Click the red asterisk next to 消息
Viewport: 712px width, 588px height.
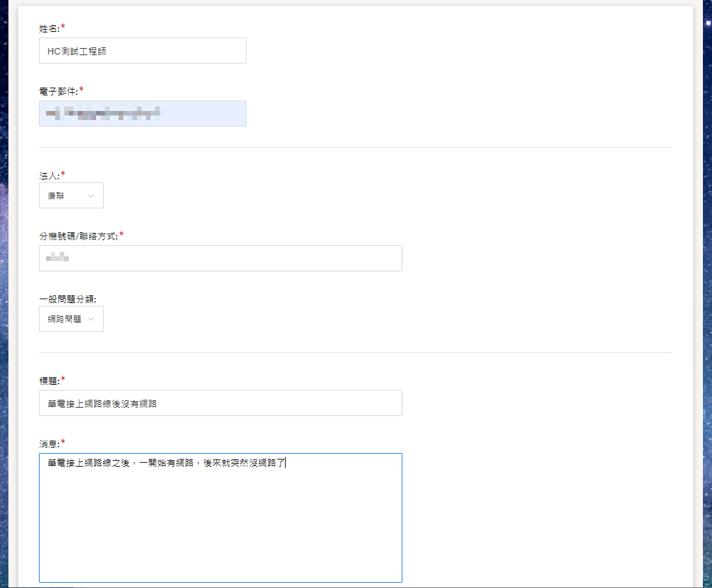point(63,443)
